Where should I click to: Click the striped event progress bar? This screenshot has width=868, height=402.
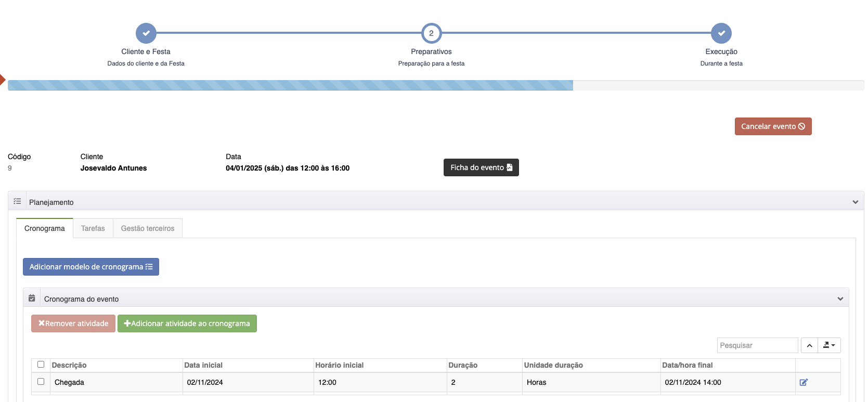[290, 85]
